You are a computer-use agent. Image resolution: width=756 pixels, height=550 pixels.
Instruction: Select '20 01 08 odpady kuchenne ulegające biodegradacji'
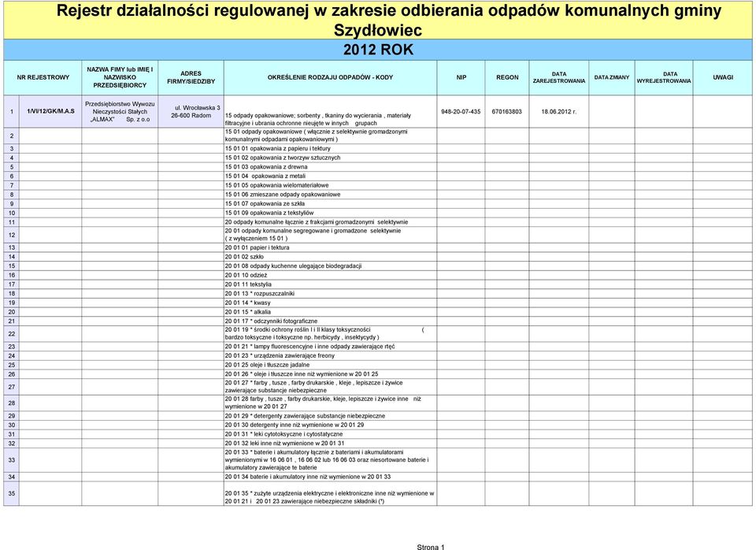click(330, 266)
